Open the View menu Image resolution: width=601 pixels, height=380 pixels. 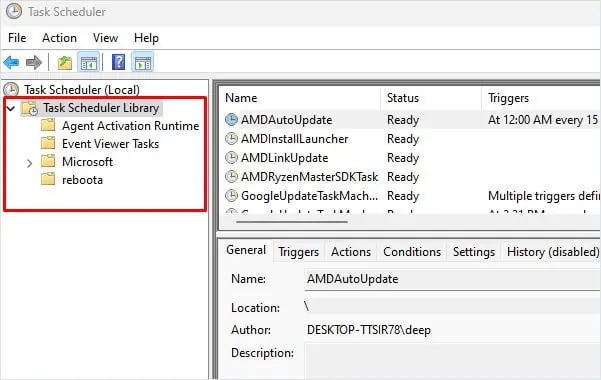105,38
